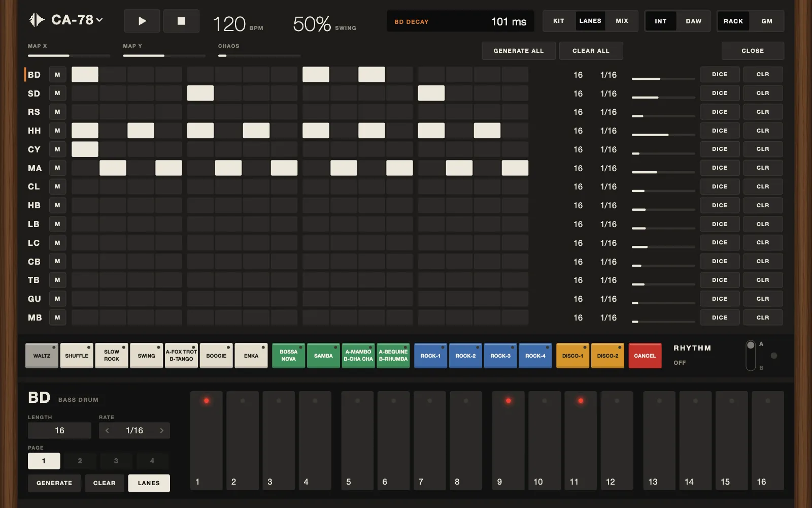Mute the HH lane
This screenshot has width=812, height=508.
[x=57, y=131]
